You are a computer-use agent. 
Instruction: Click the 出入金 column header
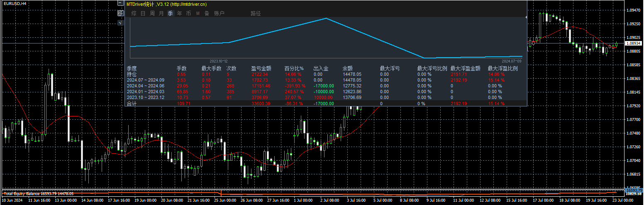pos(321,68)
